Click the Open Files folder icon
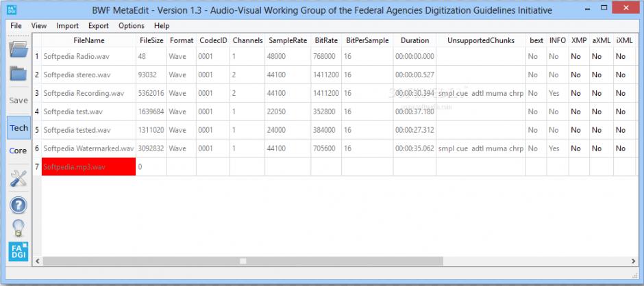The width and height of the screenshot is (644, 286). [x=18, y=49]
